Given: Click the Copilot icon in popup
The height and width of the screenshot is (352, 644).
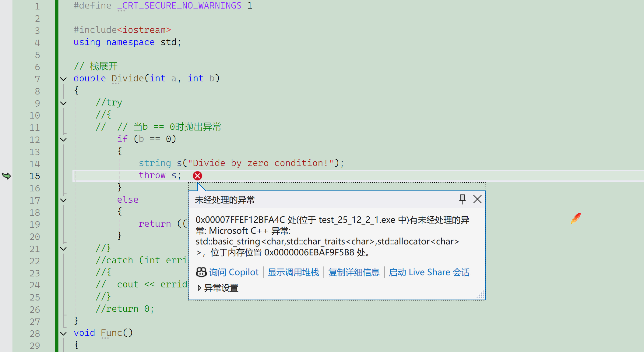Looking at the screenshot, I should (x=201, y=272).
